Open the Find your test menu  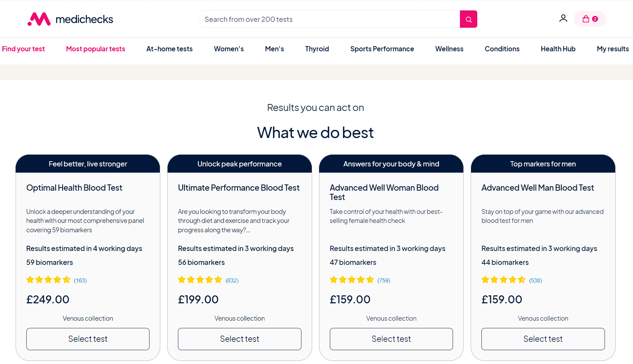pyautogui.click(x=23, y=49)
